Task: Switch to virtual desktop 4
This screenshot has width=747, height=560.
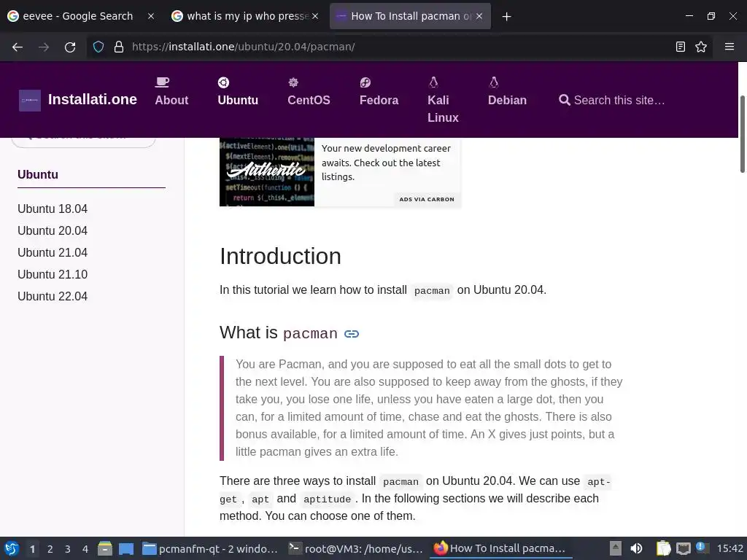Action: tap(85, 549)
